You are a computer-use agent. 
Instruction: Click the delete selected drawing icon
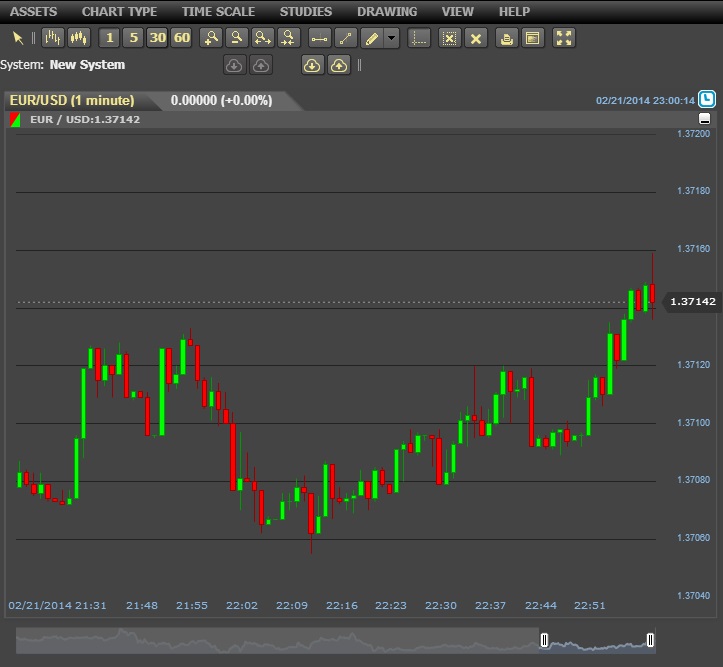(450, 38)
